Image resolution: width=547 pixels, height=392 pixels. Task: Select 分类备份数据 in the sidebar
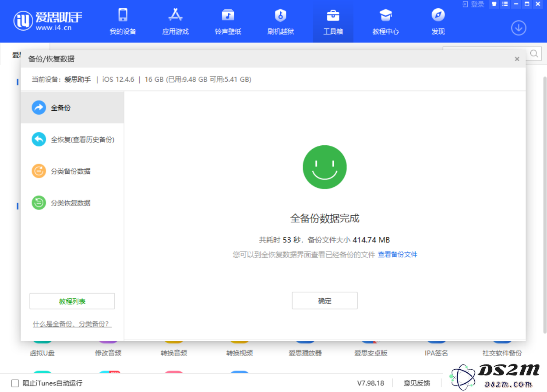pyautogui.click(x=72, y=171)
